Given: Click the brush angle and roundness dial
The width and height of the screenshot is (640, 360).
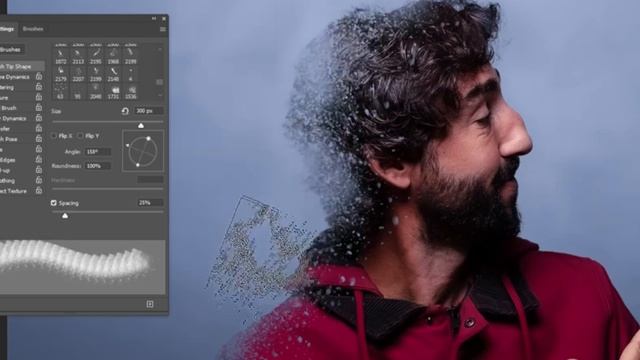Looking at the screenshot, I should tap(143, 151).
